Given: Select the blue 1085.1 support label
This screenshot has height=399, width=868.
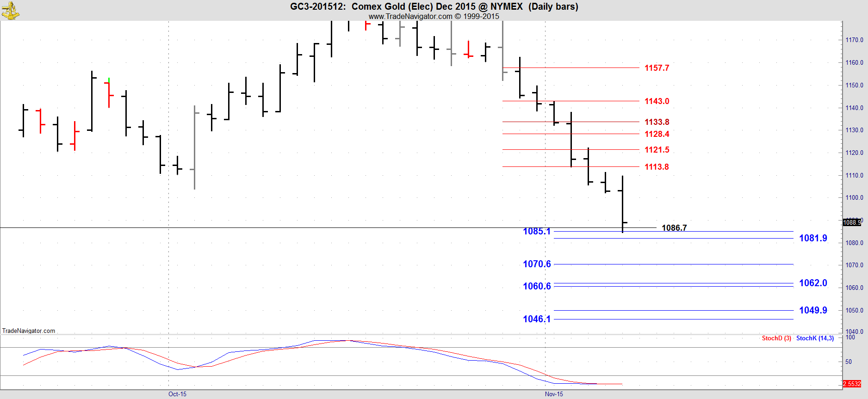Looking at the screenshot, I should coord(537,231).
